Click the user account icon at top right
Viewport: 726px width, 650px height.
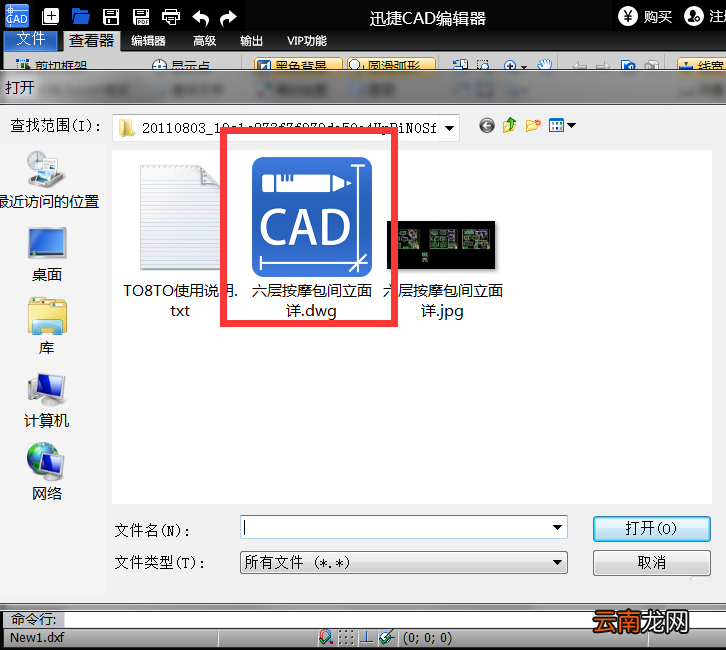pos(694,17)
